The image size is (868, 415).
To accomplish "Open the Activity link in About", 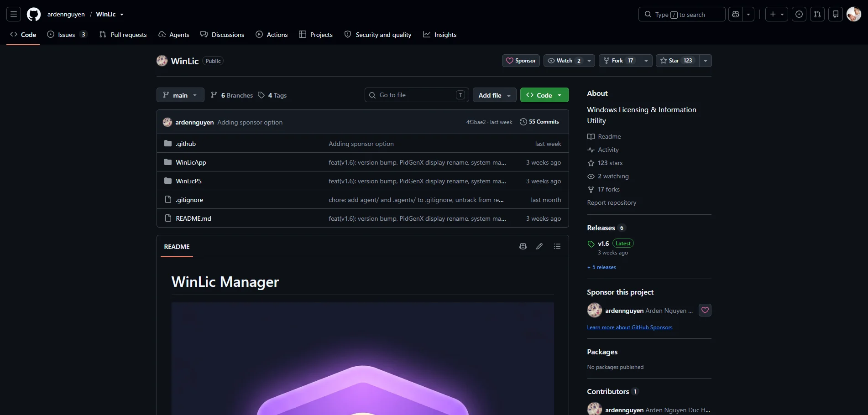I will tap(608, 150).
